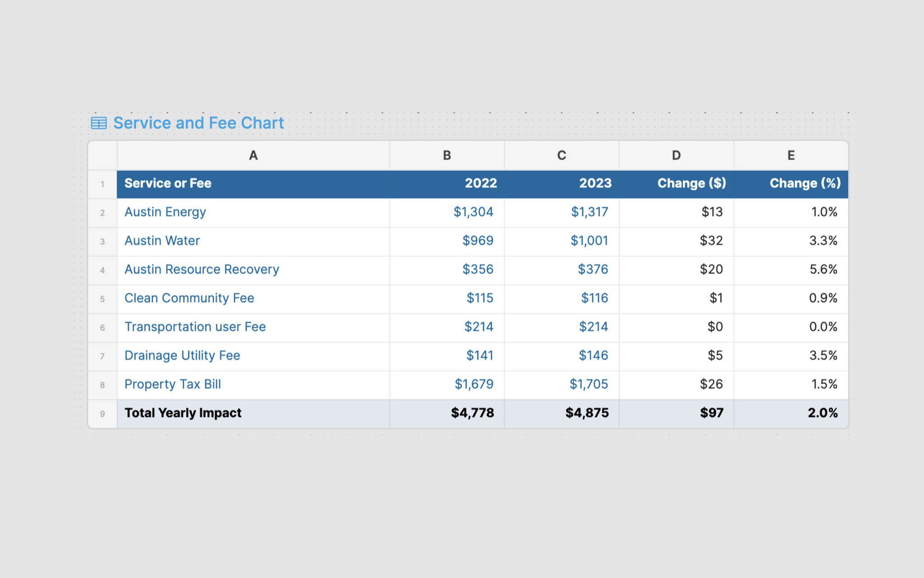Click the $32 change cell
This screenshot has height=578, width=924.
click(x=676, y=242)
